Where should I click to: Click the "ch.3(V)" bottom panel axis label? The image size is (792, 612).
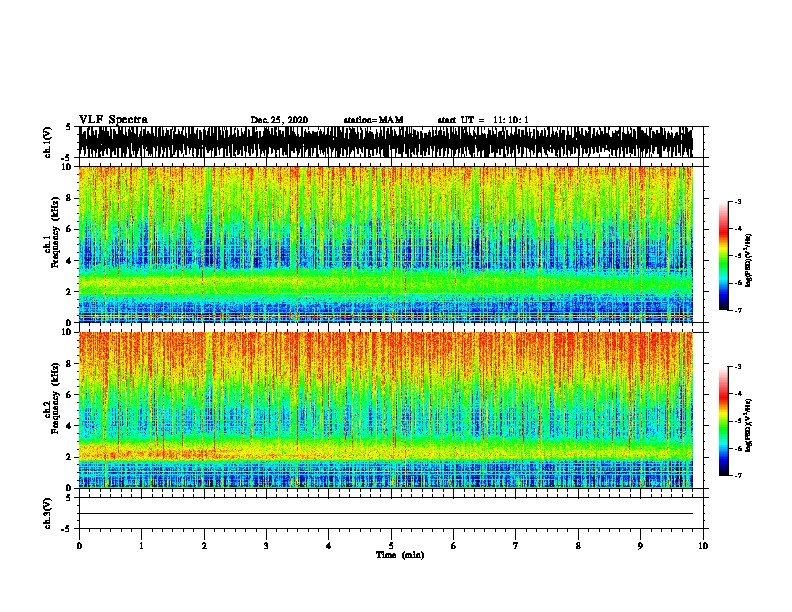click(x=48, y=513)
